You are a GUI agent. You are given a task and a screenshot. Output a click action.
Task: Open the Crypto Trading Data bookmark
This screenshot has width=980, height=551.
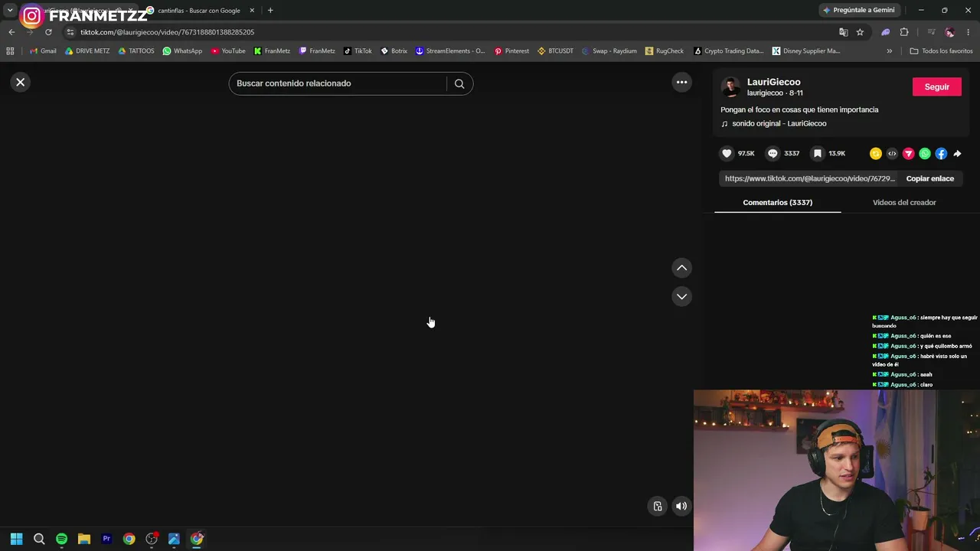pyautogui.click(x=728, y=51)
